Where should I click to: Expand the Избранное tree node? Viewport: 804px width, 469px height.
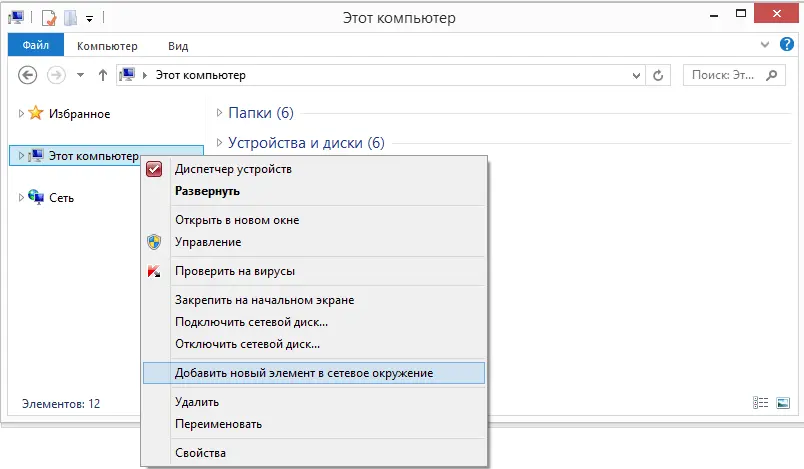21,113
